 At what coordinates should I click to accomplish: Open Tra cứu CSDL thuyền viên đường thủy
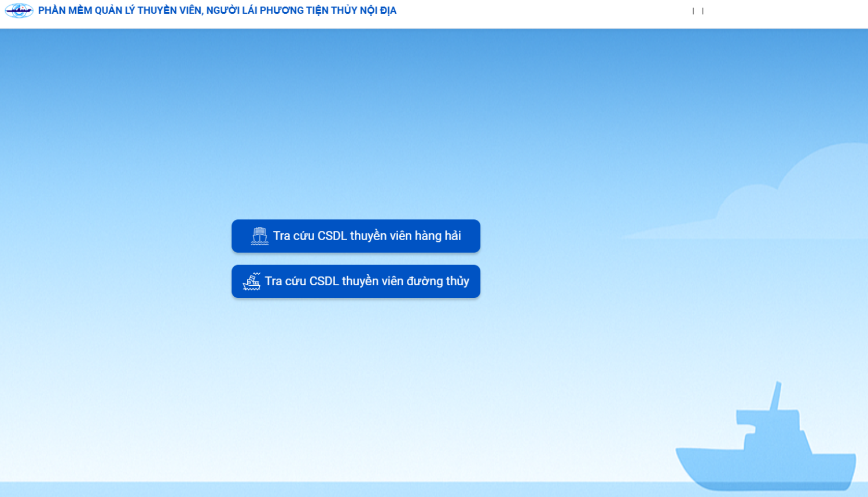tap(356, 282)
